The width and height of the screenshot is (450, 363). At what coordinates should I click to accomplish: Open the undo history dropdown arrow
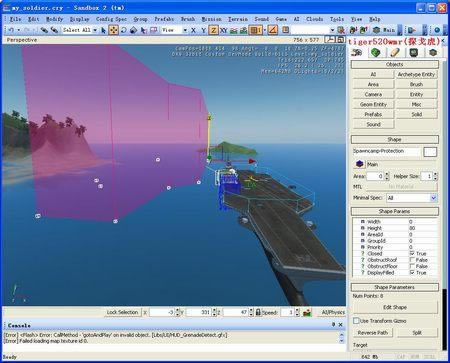point(18,30)
